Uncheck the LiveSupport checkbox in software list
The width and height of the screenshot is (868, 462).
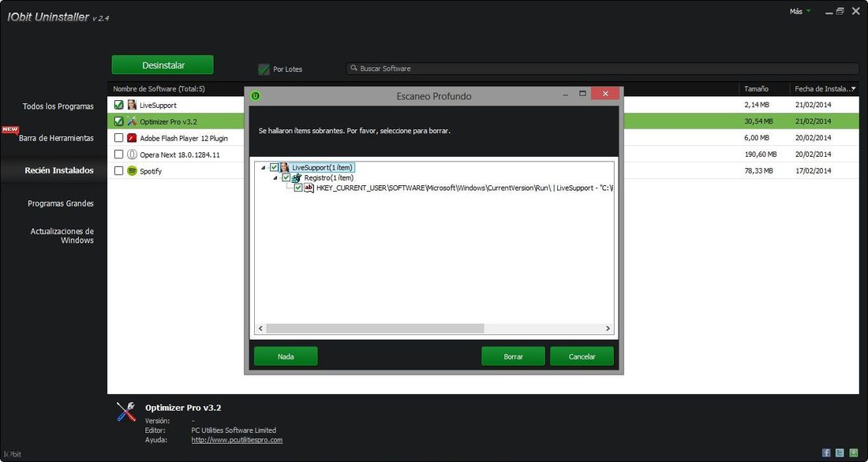point(118,105)
